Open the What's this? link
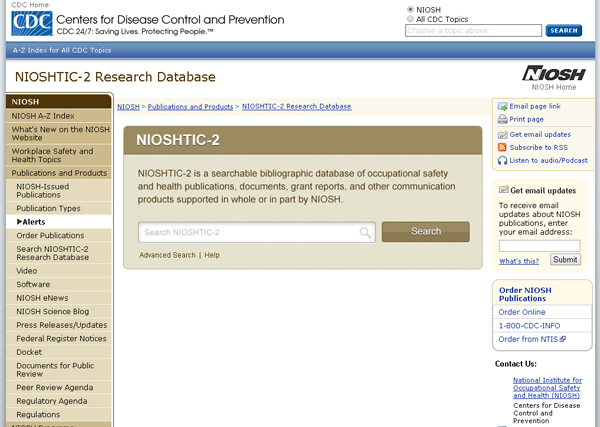 [x=519, y=261]
